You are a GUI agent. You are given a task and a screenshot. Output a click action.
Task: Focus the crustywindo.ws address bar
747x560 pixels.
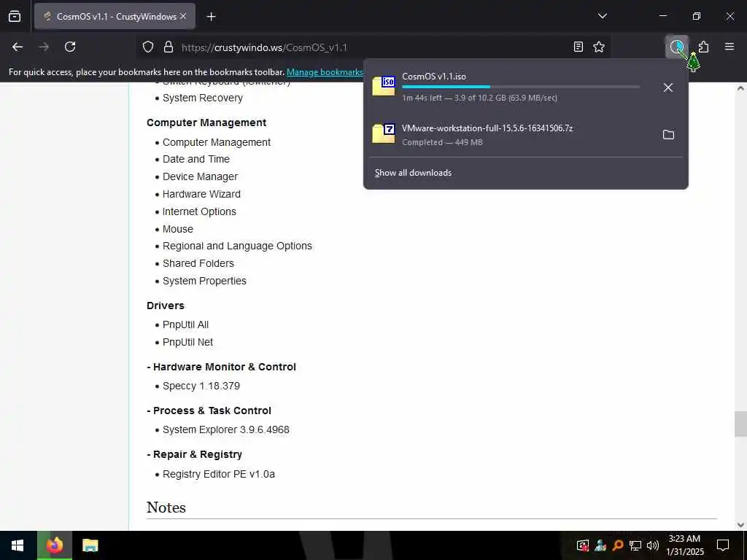click(371, 47)
